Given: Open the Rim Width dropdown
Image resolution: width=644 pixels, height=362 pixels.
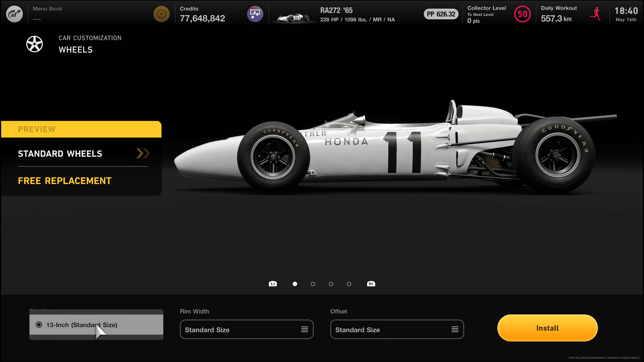Looking at the screenshot, I should (x=247, y=329).
